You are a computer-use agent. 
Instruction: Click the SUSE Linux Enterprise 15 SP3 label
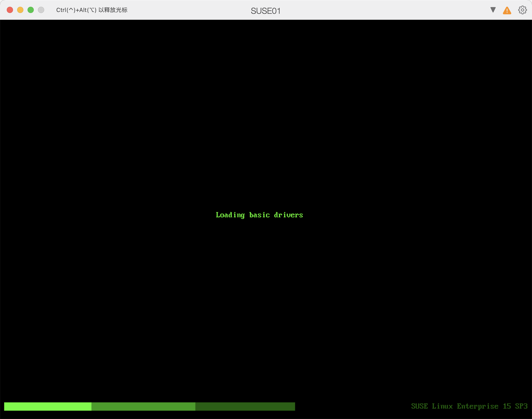[x=469, y=406]
